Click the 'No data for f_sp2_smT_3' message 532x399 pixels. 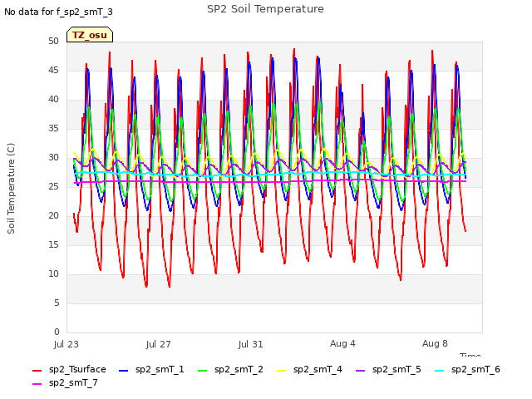(x=58, y=12)
